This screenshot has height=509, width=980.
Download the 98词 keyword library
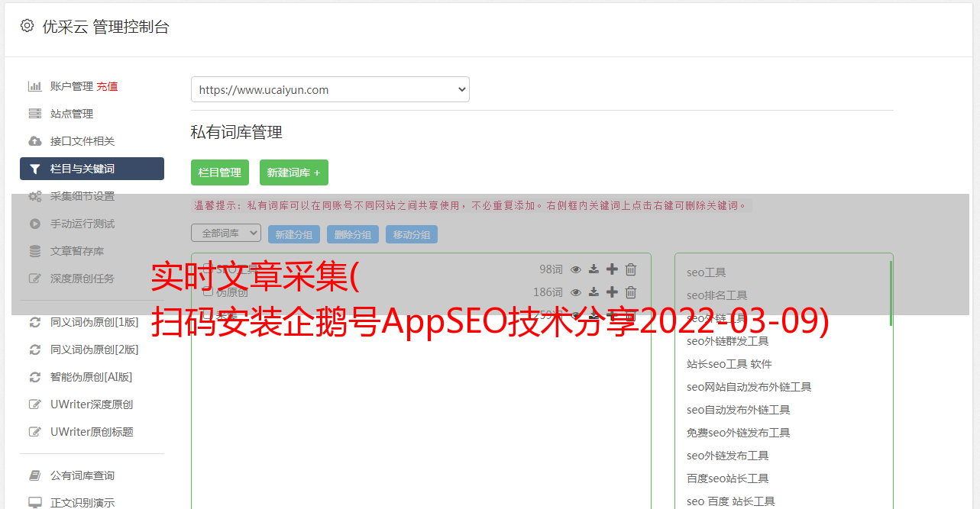tap(594, 269)
